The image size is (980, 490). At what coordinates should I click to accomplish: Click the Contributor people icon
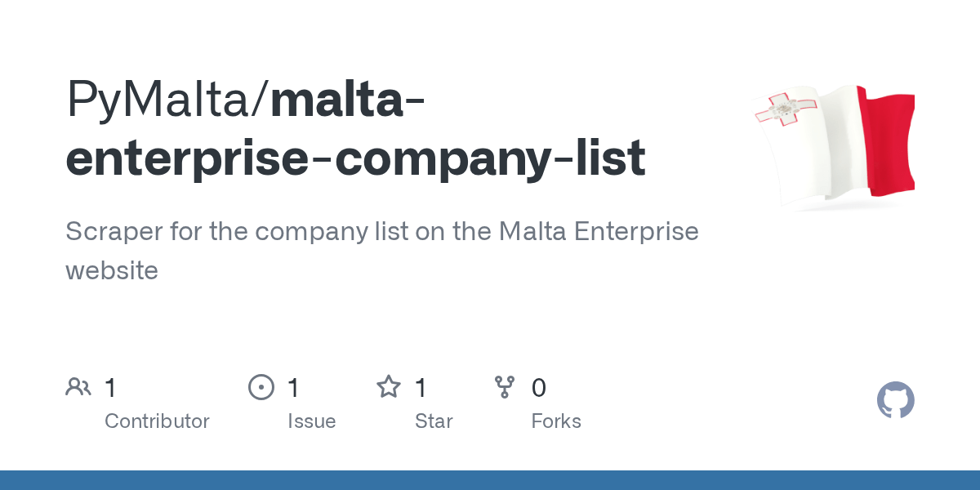coord(78,387)
